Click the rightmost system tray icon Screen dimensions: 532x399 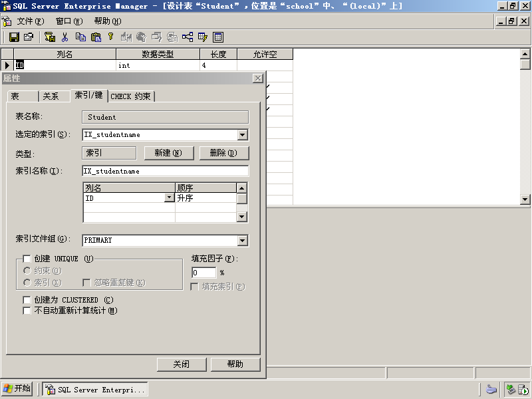(x=523, y=389)
